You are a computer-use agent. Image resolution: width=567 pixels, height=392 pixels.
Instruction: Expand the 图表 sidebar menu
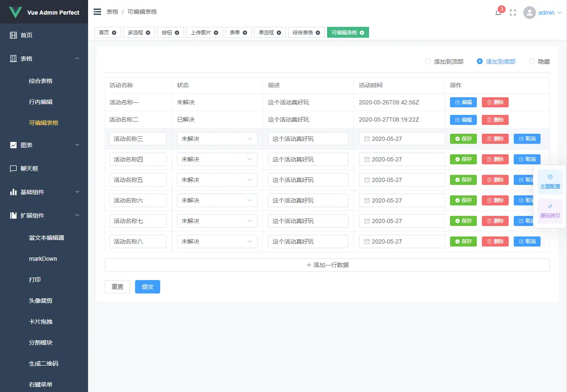tap(44, 145)
